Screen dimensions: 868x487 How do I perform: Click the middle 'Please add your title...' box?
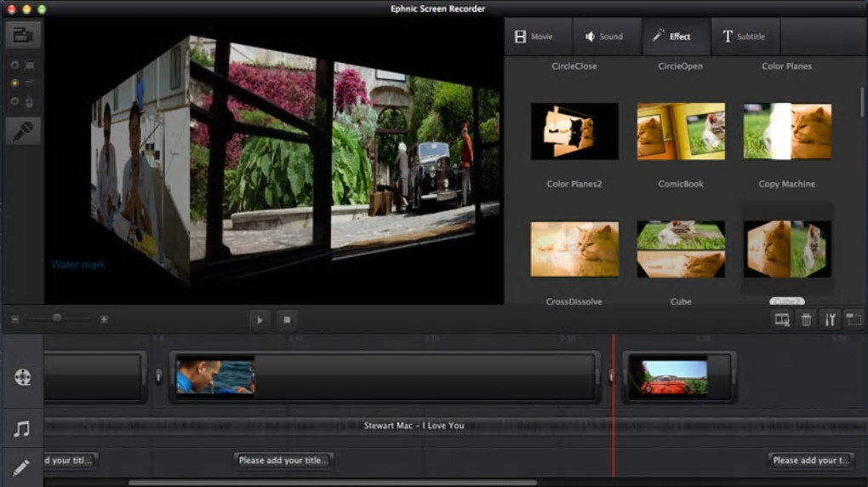(282, 461)
